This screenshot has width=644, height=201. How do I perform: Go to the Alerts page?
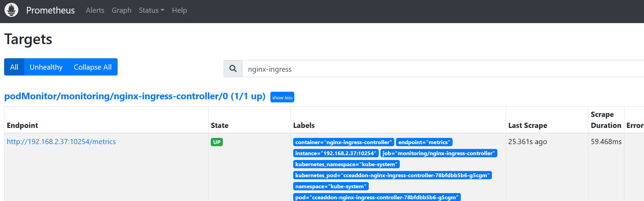pos(95,10)
